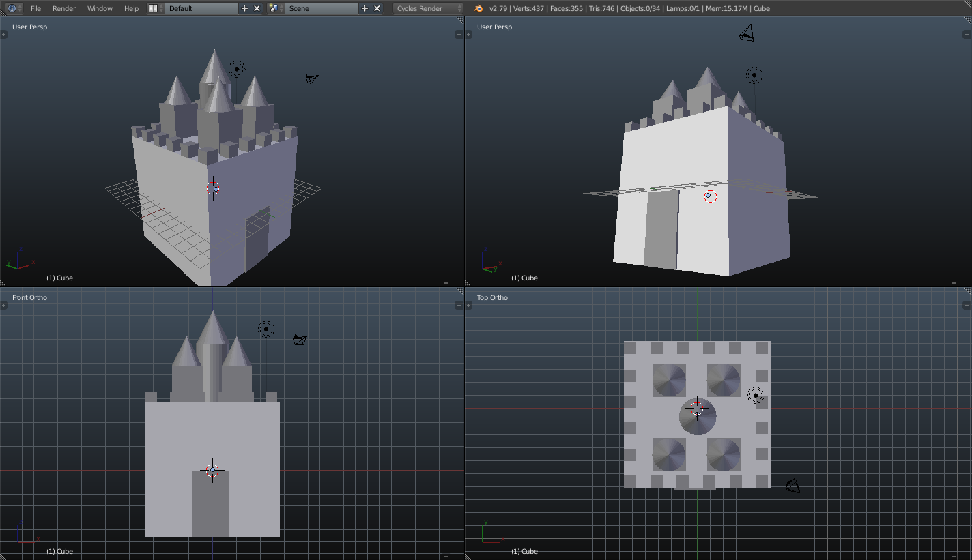The height and width of the screenshot is (560, 972).
Task: Expand the hidden panel in the Front Ortho view
Action: click(3, 305)
